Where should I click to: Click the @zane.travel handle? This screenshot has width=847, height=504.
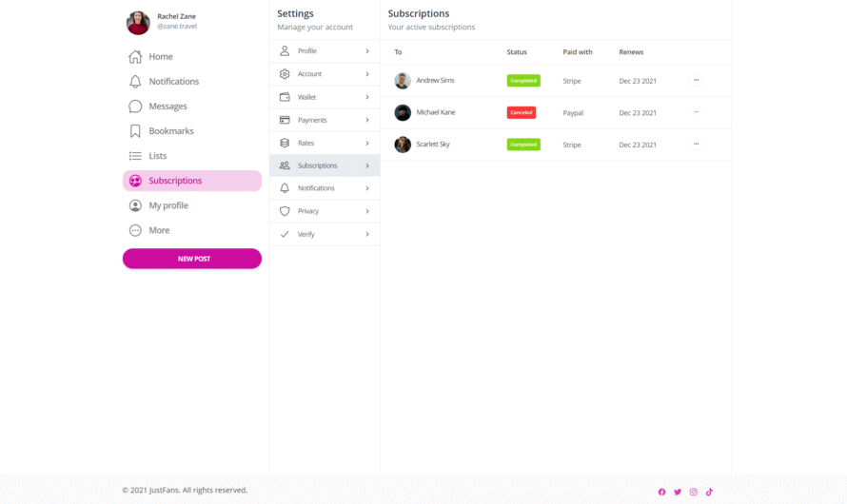coord(177,26)
